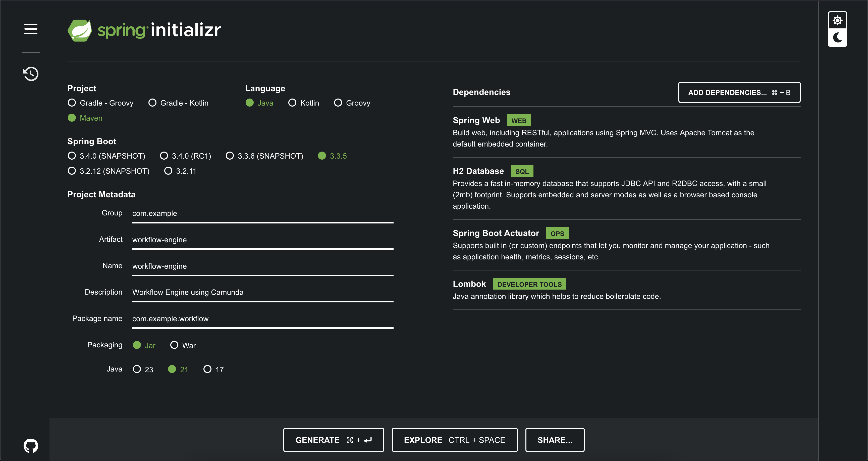The image size is (868, 461).
Task: Click the Language heading
Action: pyautogui.click(x=265, y=88)
